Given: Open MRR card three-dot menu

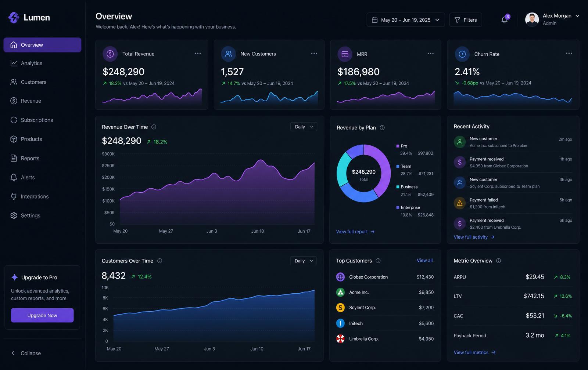Looking at the screenshot, I should [x=431, y=54].
